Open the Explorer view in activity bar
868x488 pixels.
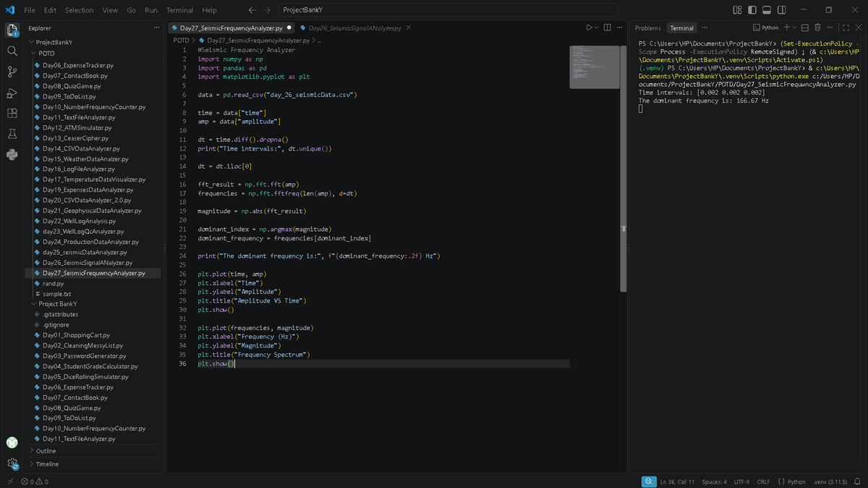coord(12,30)
